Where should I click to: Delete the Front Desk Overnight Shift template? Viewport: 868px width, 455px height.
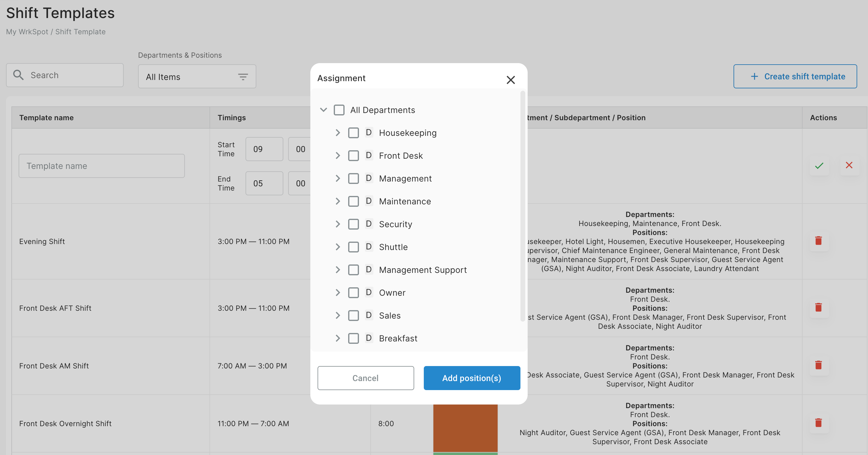818,423
